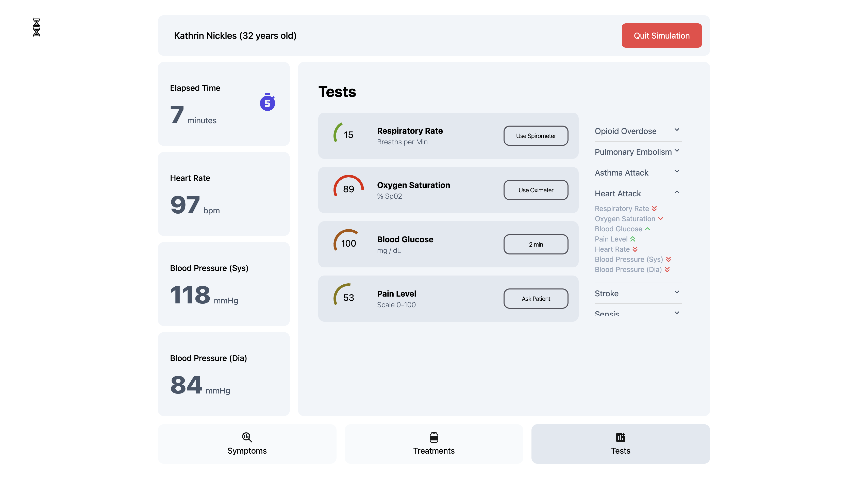The height and width of the screenshot is (480, 868).
Task: Expand the Asthma Attack chevron
Action: coord(677,172)
